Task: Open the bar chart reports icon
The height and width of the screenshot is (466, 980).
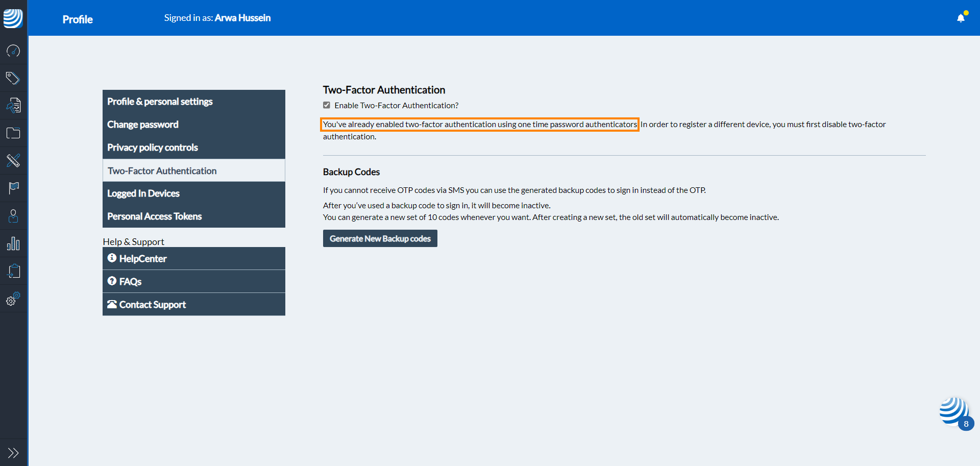Action: pyautogui.click(x=13, y=243)
